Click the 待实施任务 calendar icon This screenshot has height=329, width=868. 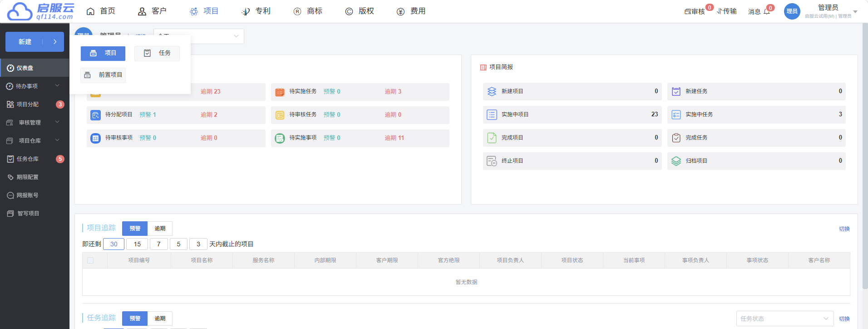tap(280, 92)
